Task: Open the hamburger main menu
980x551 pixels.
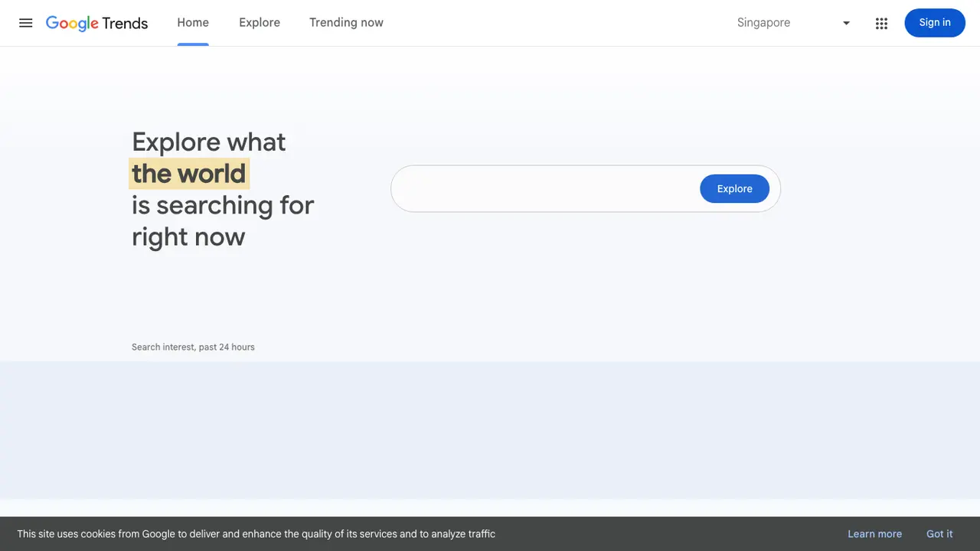Action: point(26,23)
